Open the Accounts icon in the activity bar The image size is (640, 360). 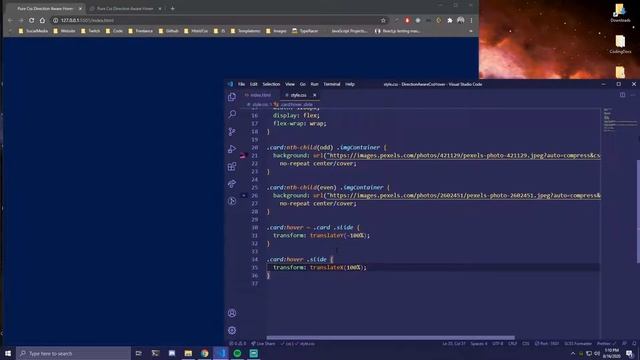[232, 313]
